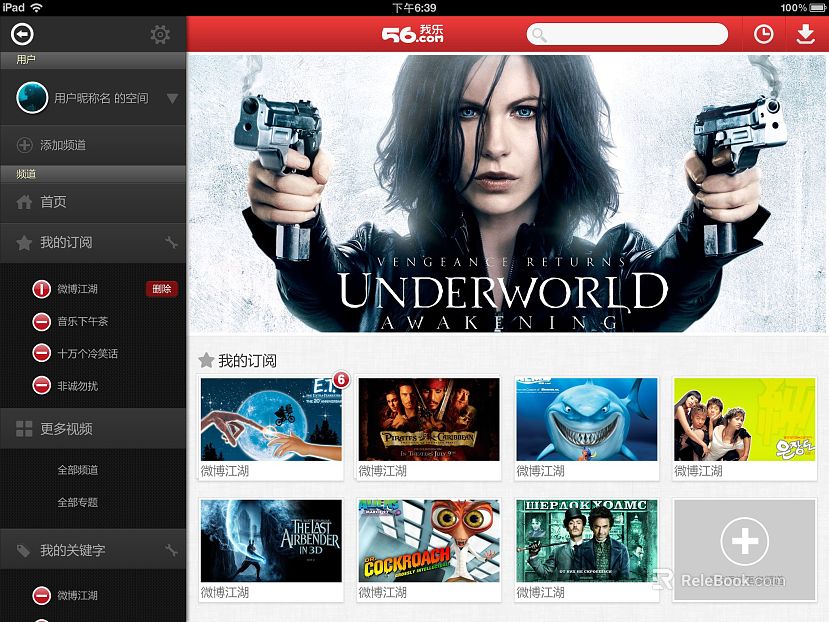Focus the search input field

click(627, 34)
